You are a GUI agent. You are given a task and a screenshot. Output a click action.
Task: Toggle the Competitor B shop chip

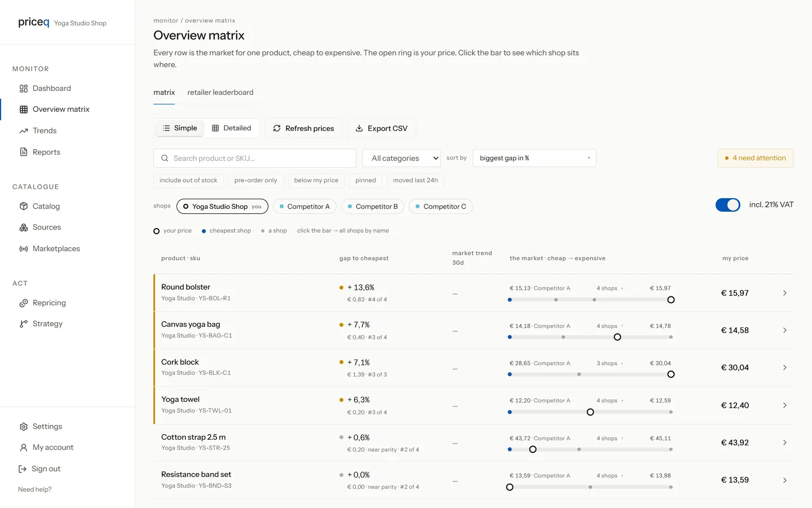pos(373,207)
